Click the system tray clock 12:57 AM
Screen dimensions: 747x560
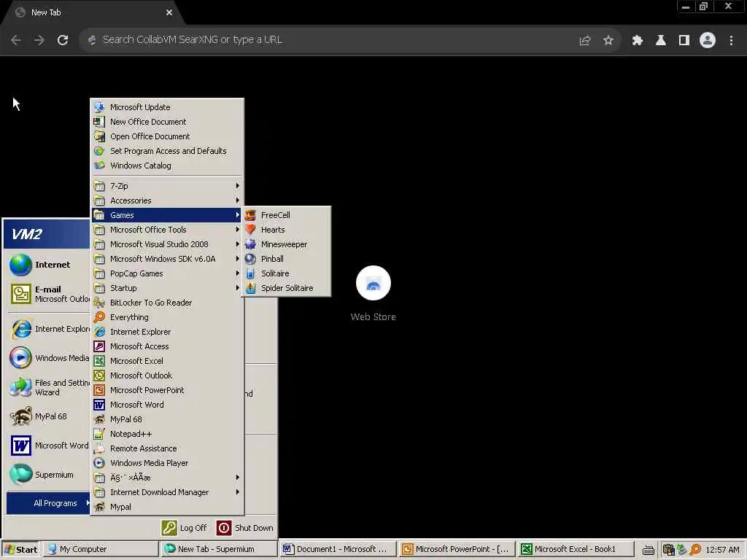tap(722, 550)
